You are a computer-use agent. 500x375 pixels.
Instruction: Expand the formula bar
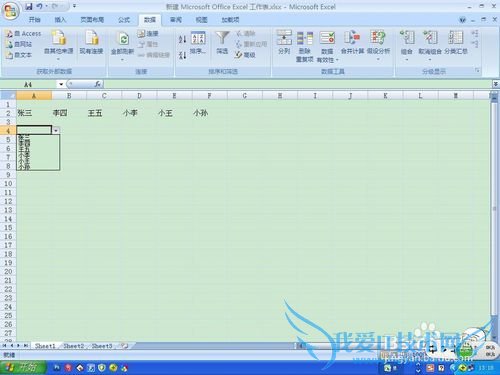495,84
